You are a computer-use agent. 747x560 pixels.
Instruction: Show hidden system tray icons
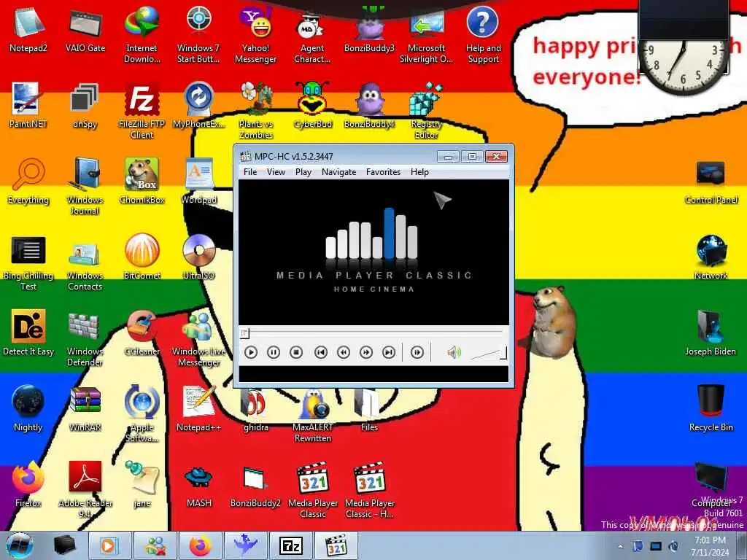[620, 546]
